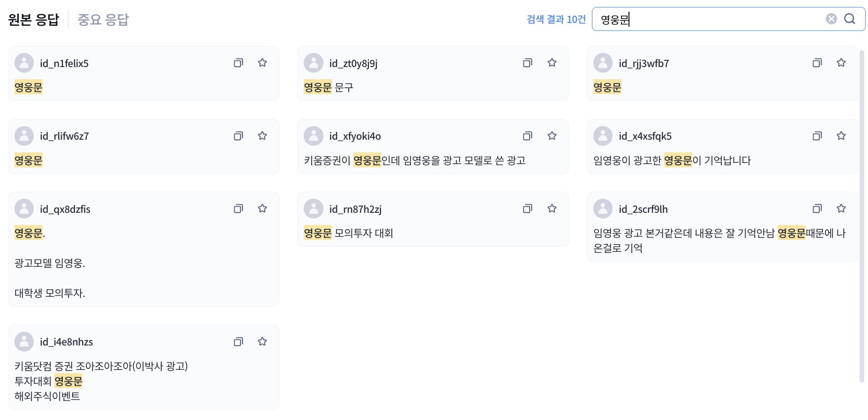Star the id_n1felix5 response

[x=262, y=63]
